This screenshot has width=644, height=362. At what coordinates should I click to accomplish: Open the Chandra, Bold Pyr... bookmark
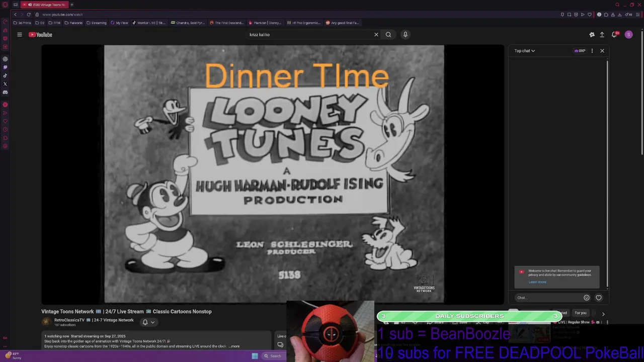point(189,23)
